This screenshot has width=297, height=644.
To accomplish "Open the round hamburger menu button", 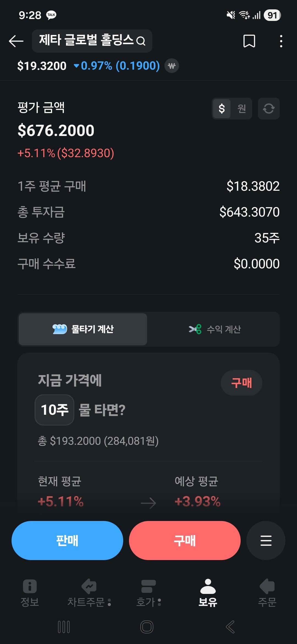I will pos(266,541).
